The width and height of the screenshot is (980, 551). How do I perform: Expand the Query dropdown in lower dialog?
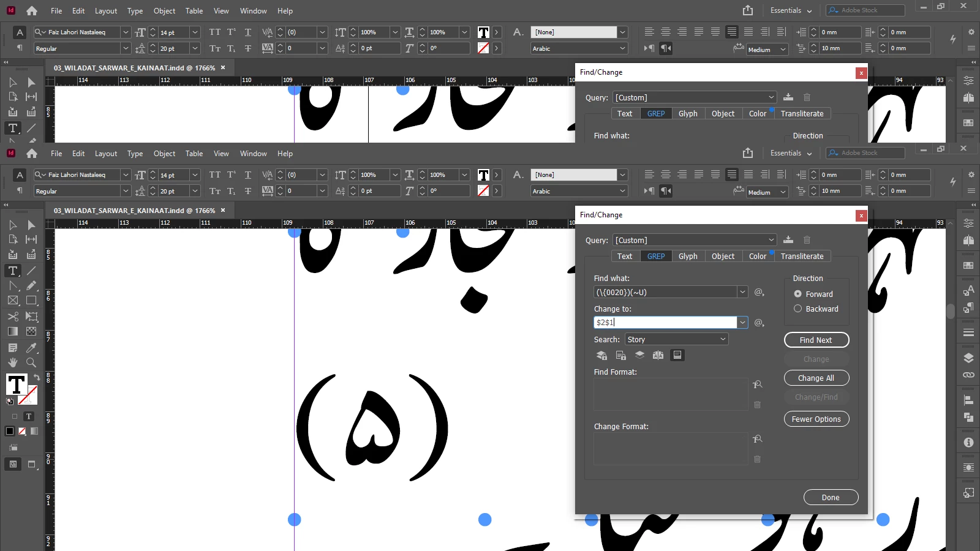coord(771,240)
